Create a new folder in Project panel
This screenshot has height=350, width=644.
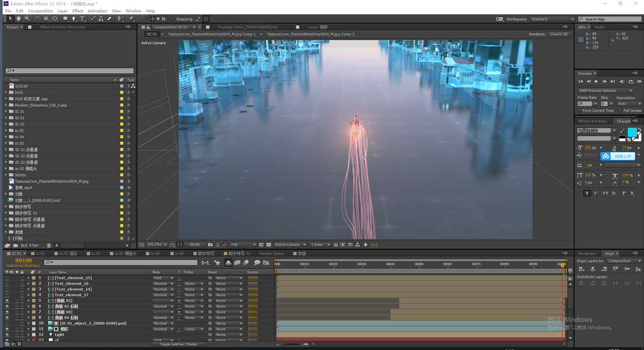coord(16,245)
